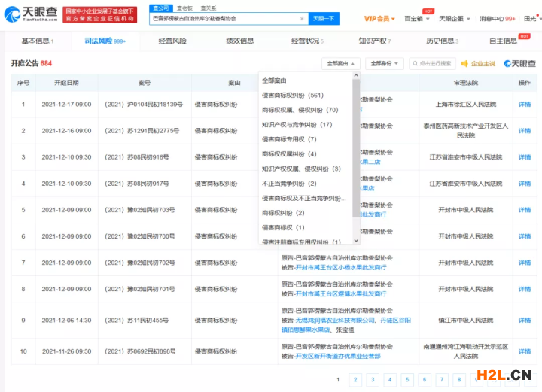
Task: Go to page 4 of results
Action: [x=390, y=380]
